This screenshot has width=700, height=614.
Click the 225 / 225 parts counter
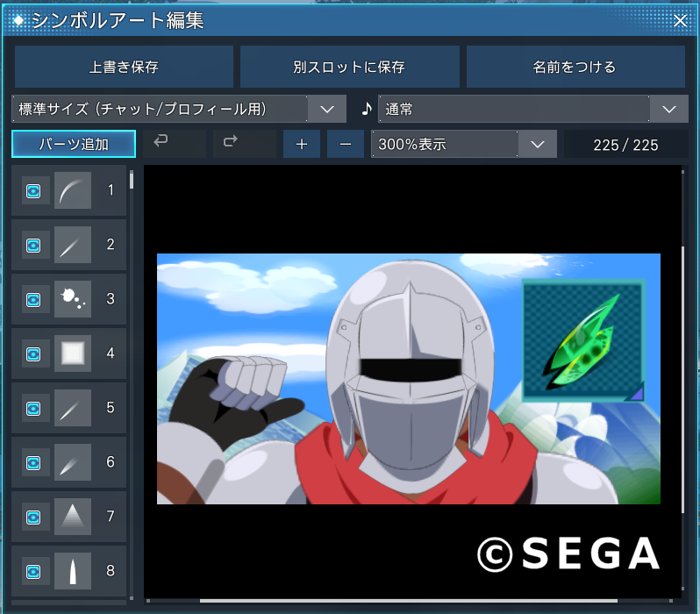(x=626, y=144)
